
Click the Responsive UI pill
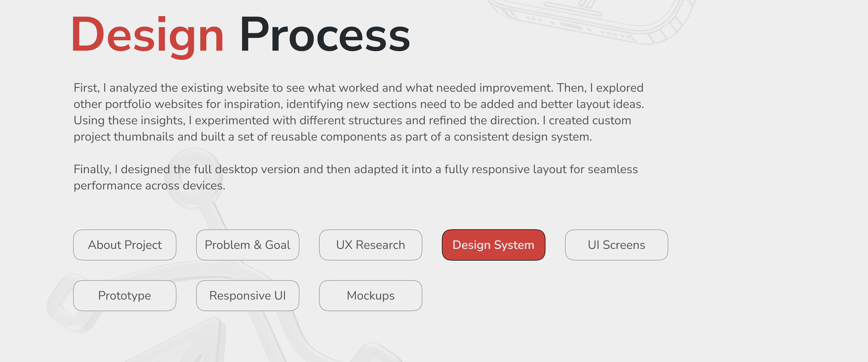click(x=247, y=295)
